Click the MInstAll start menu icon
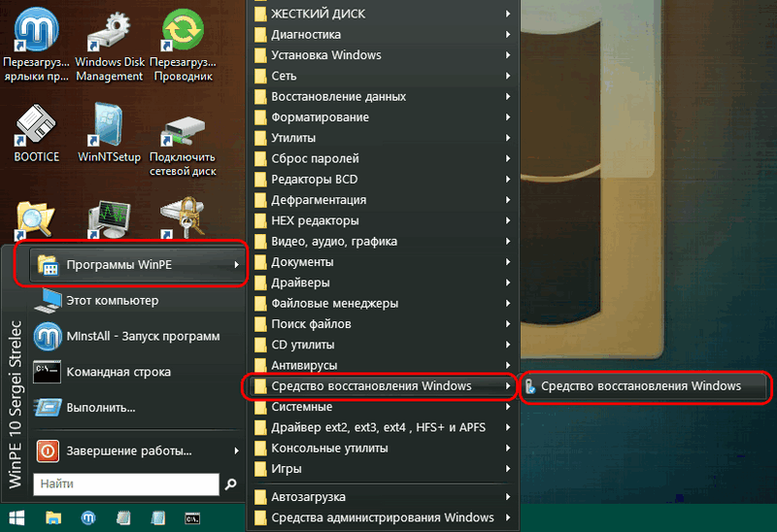 point(48,336)
